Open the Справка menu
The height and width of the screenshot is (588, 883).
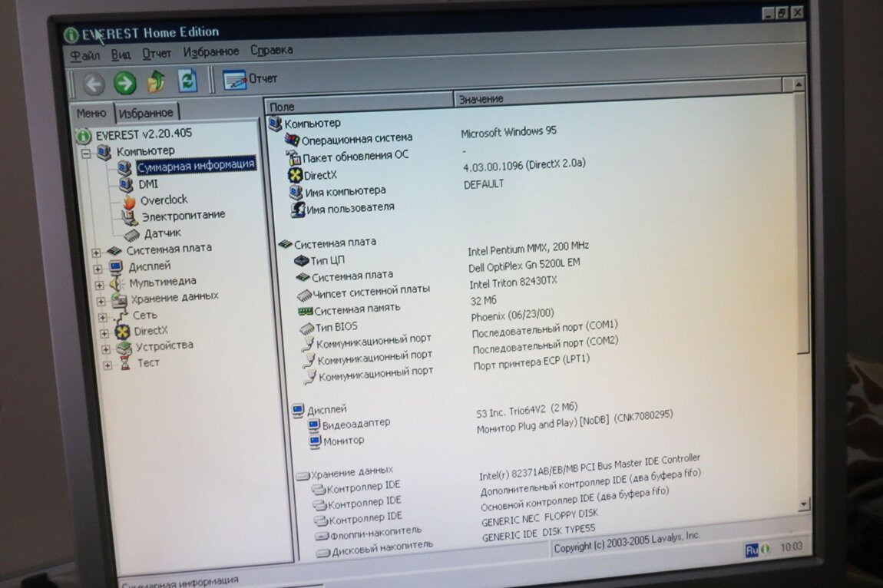(x=271, y=50)
